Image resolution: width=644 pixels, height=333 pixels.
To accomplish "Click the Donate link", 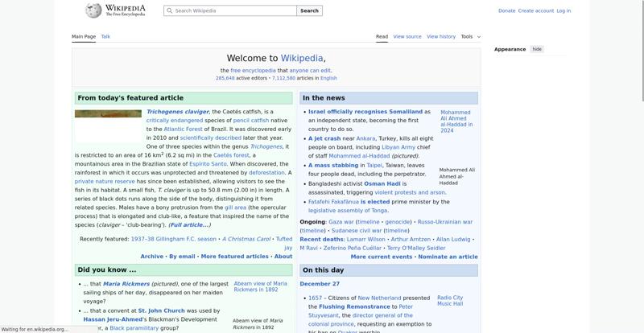I will tap(506, 11).
